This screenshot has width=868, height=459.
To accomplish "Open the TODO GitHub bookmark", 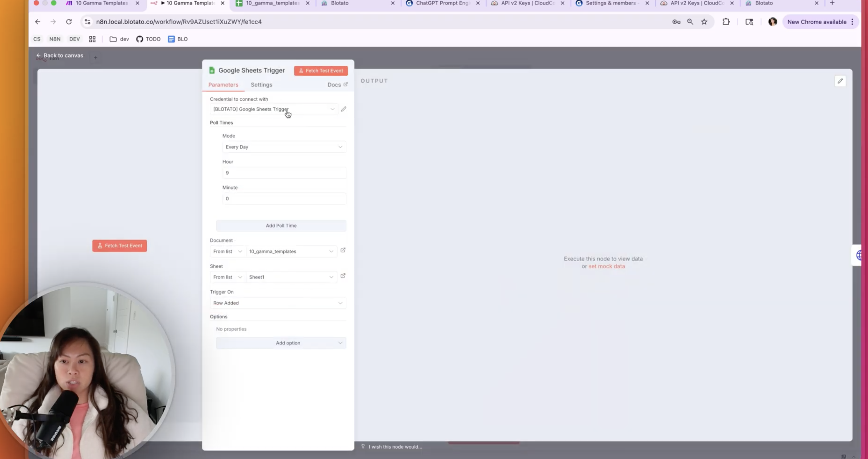I will (148, 39).
